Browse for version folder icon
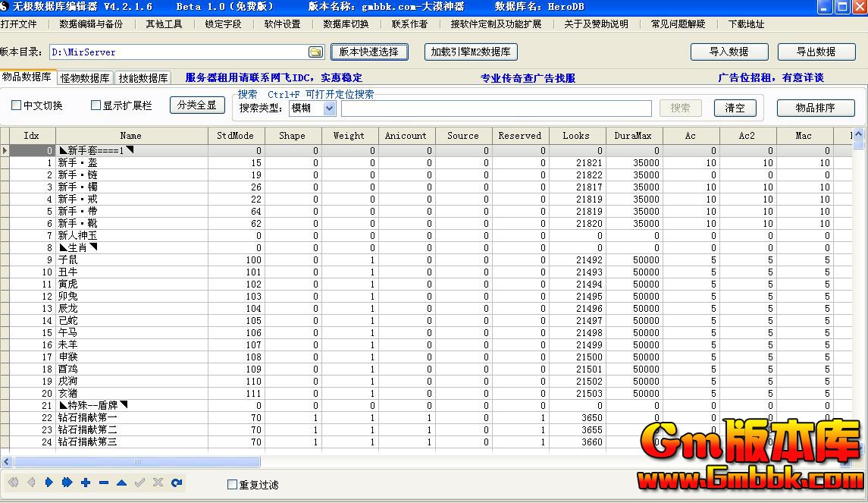 (x=315, y=52)
